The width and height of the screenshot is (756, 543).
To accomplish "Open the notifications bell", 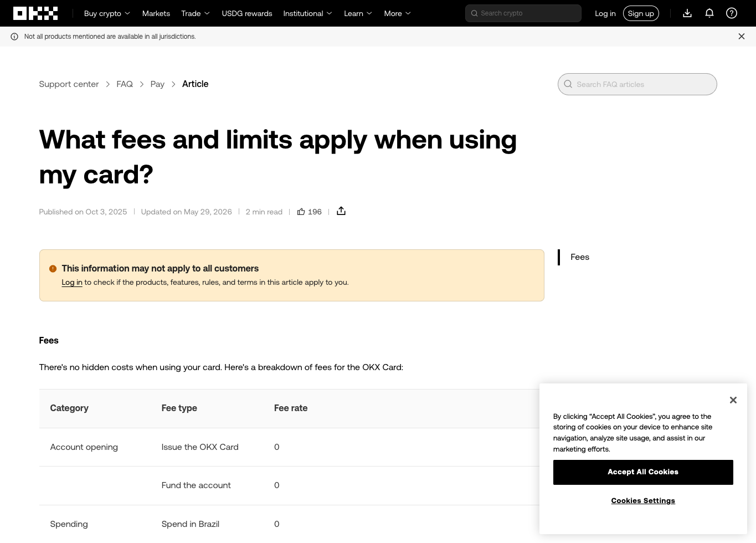I will coord(709,13).
